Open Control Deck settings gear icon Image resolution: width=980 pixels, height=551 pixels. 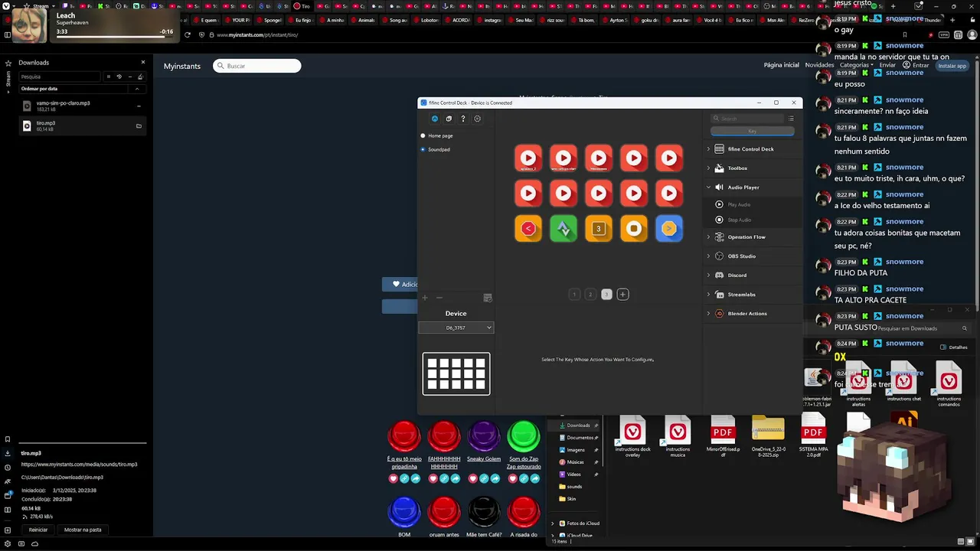point(477,119)
